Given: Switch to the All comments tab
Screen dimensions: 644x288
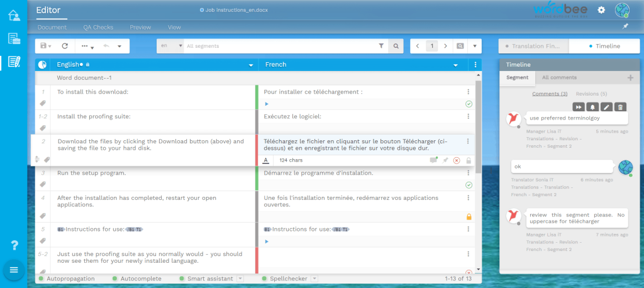Looking at the screenshot, I should [x=559, y=77].
